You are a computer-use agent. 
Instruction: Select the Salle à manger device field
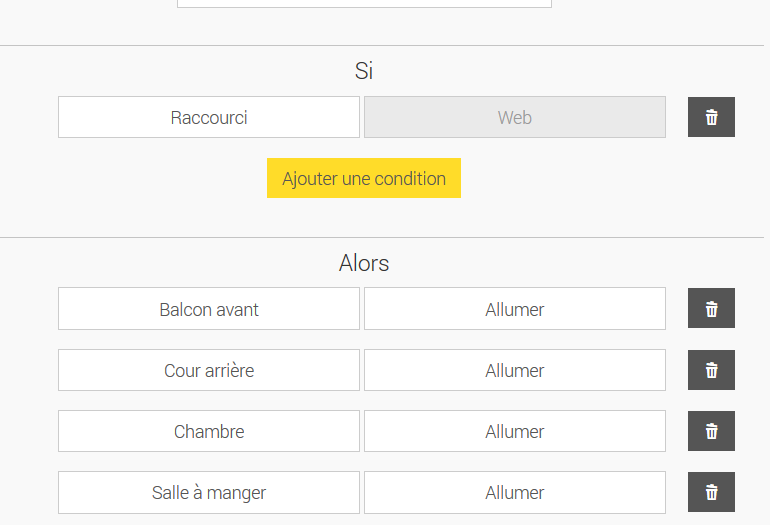209,492
